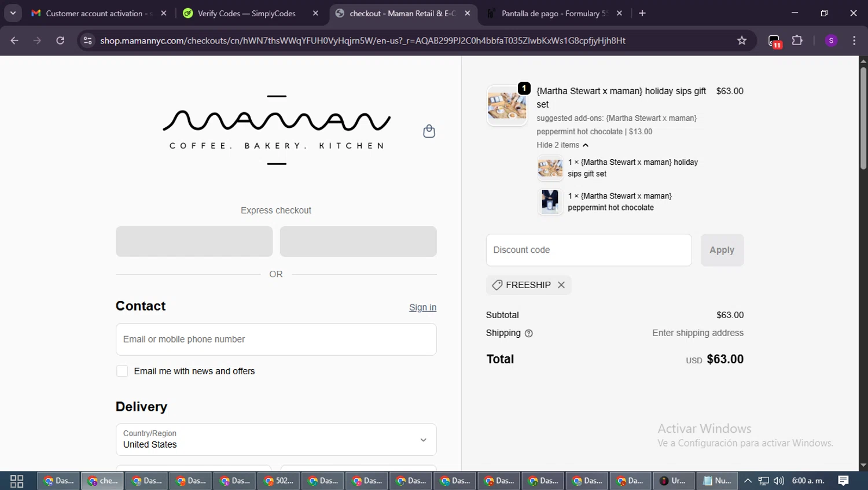Viewport: 868px width, 490px height.
Task: Close the Verify Codes SimplyCodes tab
Action: point(315,13)
